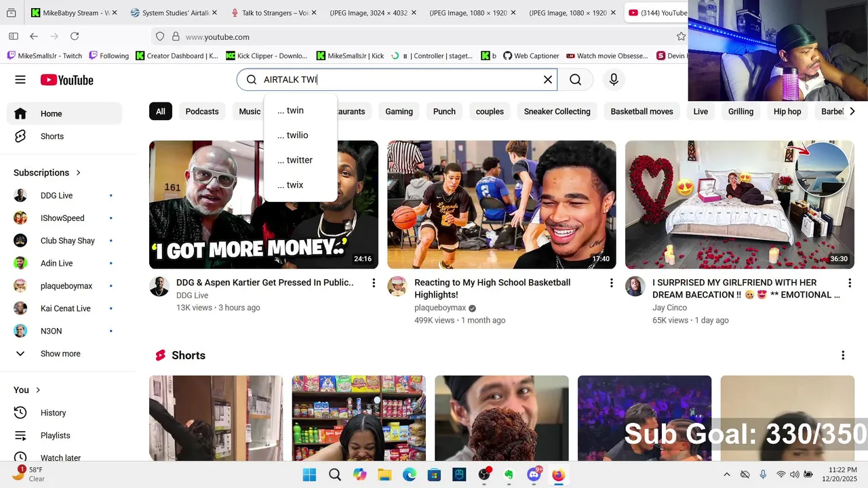Open the DDG Live channel avatar beside video
This screenshot has width=868, height=488.
159,286
